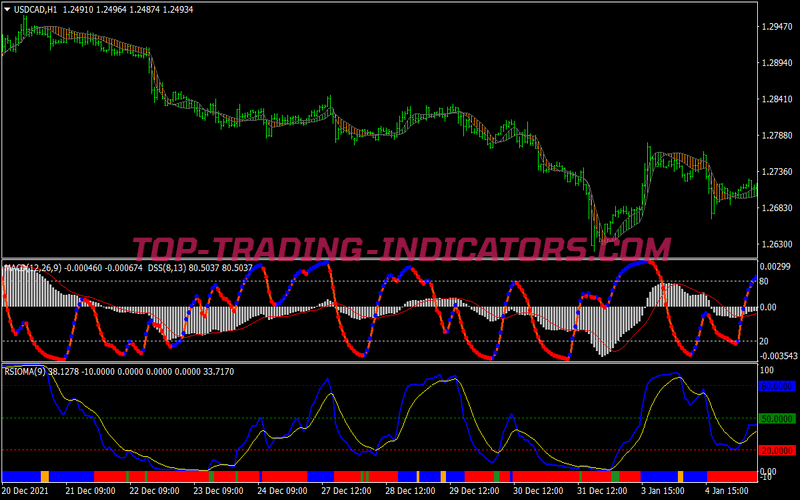Click the -0.003543 MACD scale value
Screen dimensions: 800x500
pyautogui.click(x=776, y=356)
